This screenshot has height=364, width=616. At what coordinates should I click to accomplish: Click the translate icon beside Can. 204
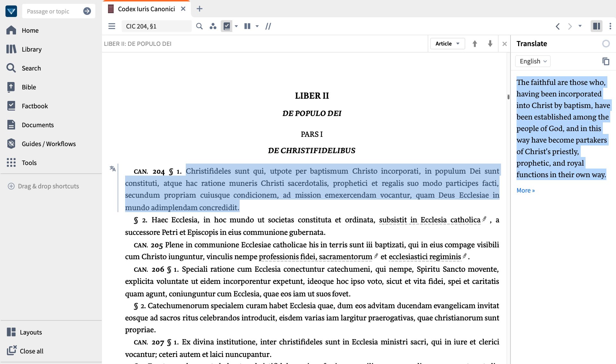113,169
